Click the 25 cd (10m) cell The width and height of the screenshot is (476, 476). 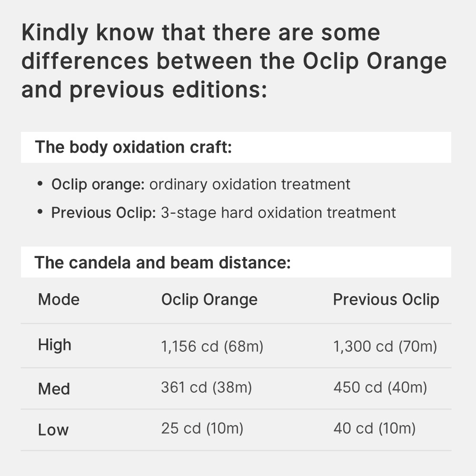pyautogui.click(x=202, y=428)
